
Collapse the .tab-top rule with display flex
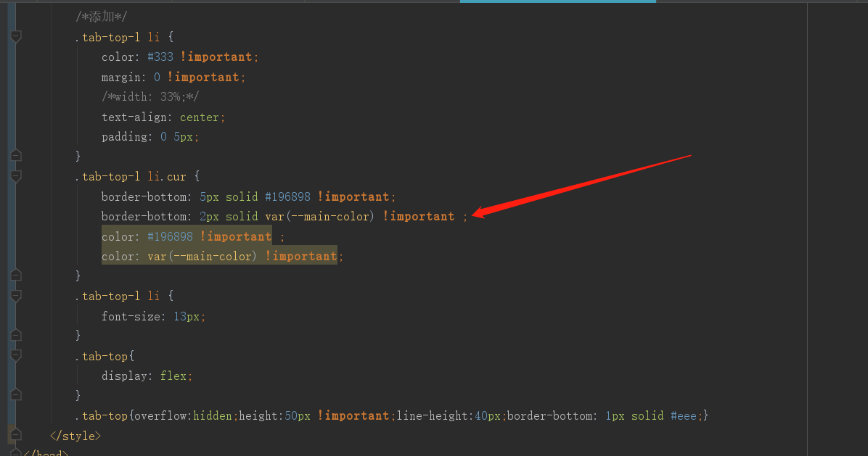pos(16,356)
